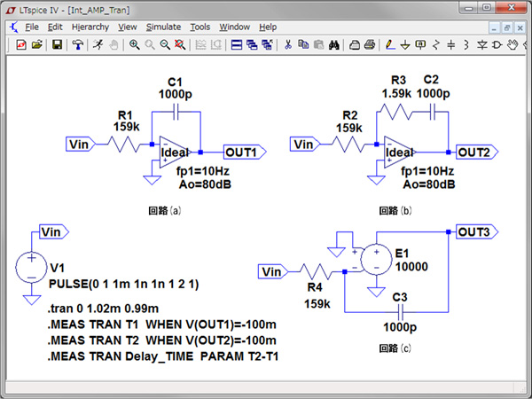This screenshot has width=532, height=399.
Task: Select the Resistor tool in toolbar
Action: click(433, 44)
